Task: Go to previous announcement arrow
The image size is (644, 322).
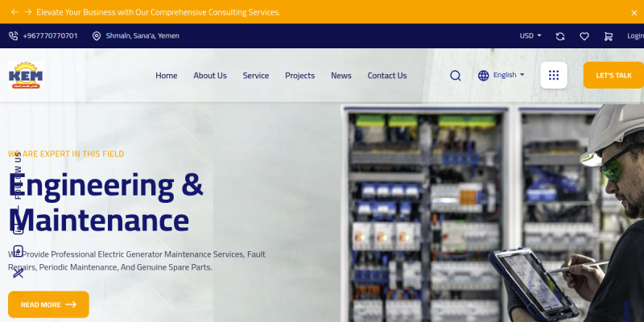Action: click(x=14, y=12)
